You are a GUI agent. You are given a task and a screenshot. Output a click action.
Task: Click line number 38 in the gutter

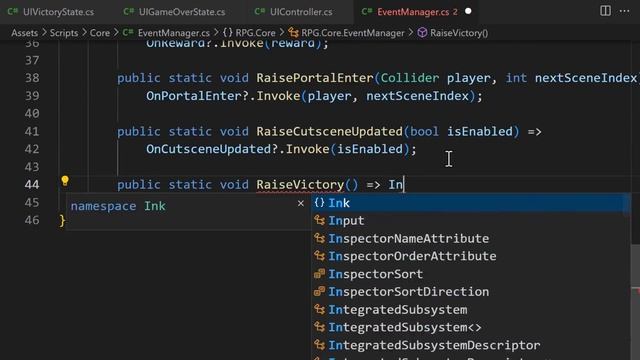pos(32,78)
